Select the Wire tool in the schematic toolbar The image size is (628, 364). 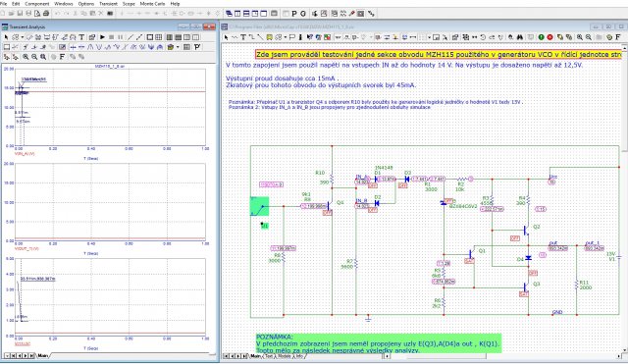pyautogui.click(x=251, y=37)
